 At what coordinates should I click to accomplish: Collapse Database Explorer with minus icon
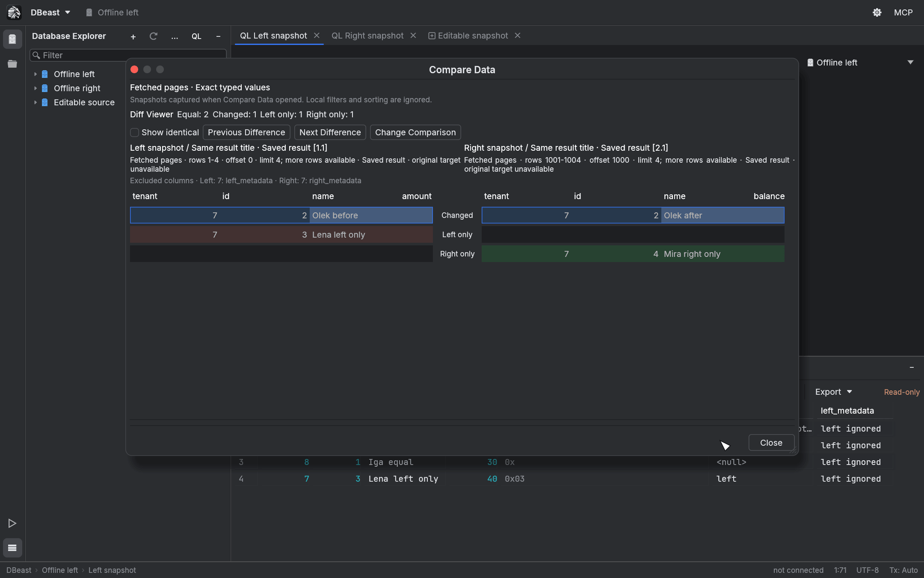tap(218, 36)
